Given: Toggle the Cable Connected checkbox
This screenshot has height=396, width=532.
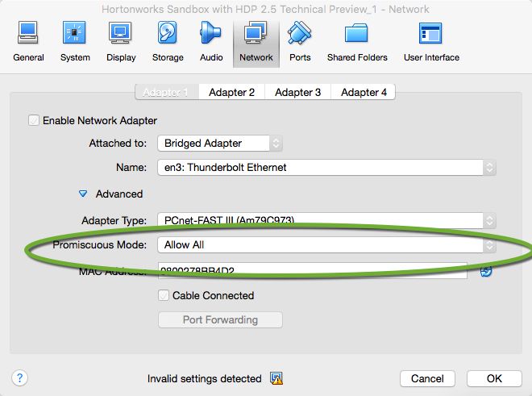Looking at the screenshot, I should tap(163, 295).
